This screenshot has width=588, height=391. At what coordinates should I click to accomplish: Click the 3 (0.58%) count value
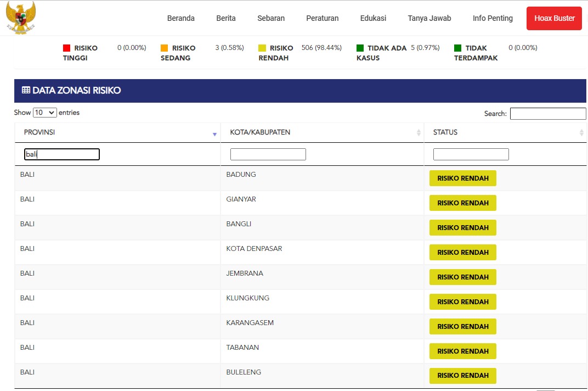(x=229, y=48)
